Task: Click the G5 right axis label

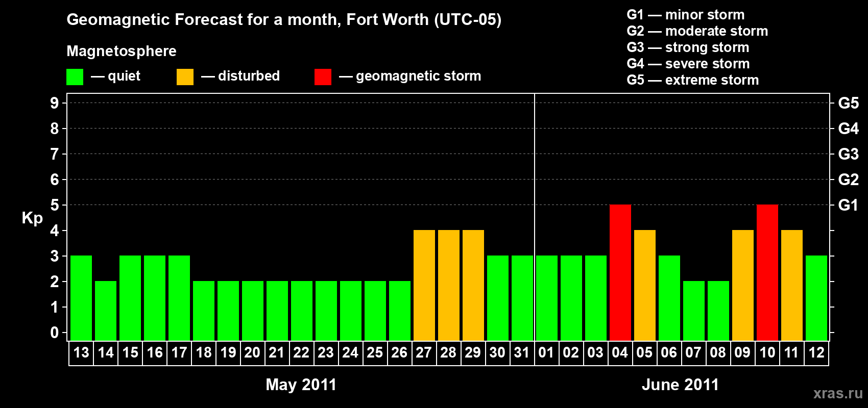Action: coord(849,103)
